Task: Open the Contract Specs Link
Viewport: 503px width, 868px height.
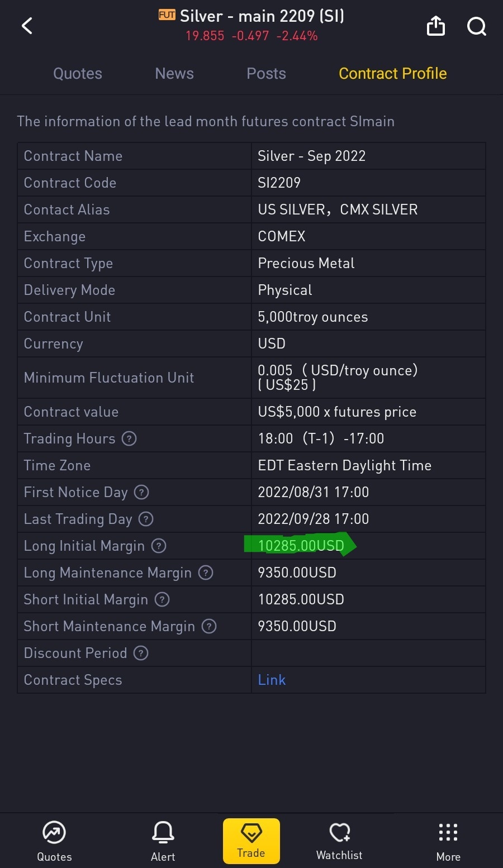Action: pyautogui.click(x=272, y=680)
